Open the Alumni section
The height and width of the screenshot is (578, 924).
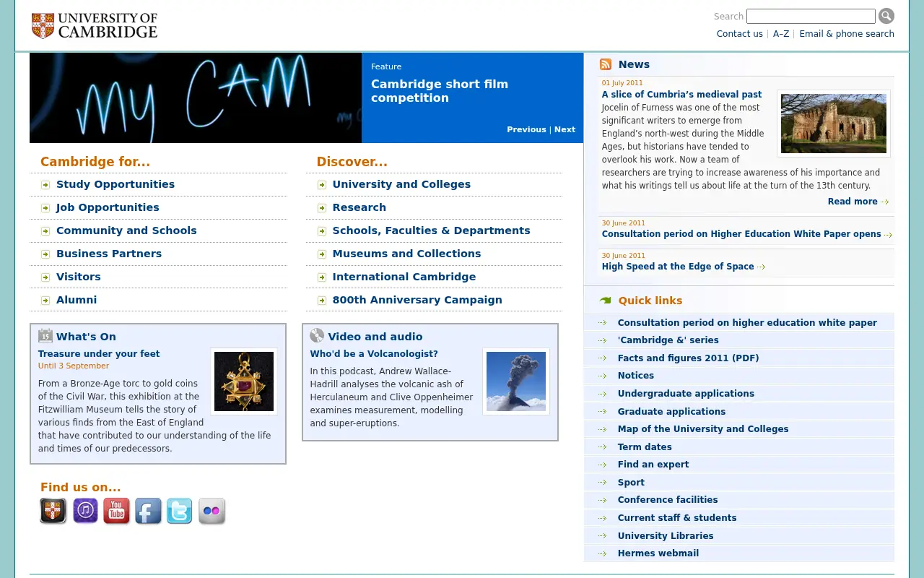pyautogui.click(x=77, y=300)
